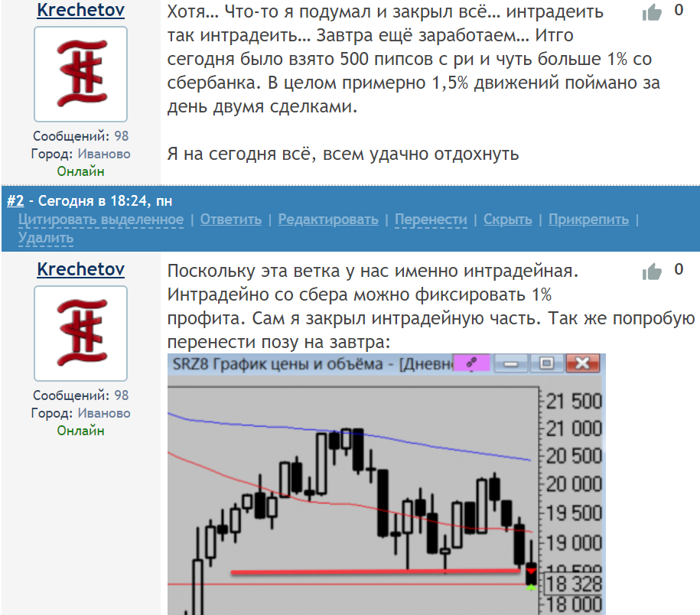Click 'Ответить' to reply to post
This screenshot has width=700, height=615.
point(230,220)
